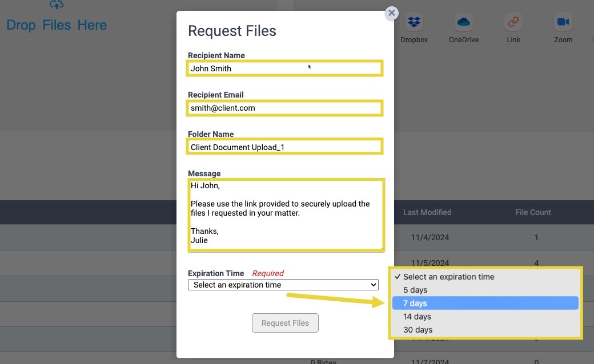Pick the 14 days expiration option
The width and height of the screenshot is (594, 364).
[417, 317]
